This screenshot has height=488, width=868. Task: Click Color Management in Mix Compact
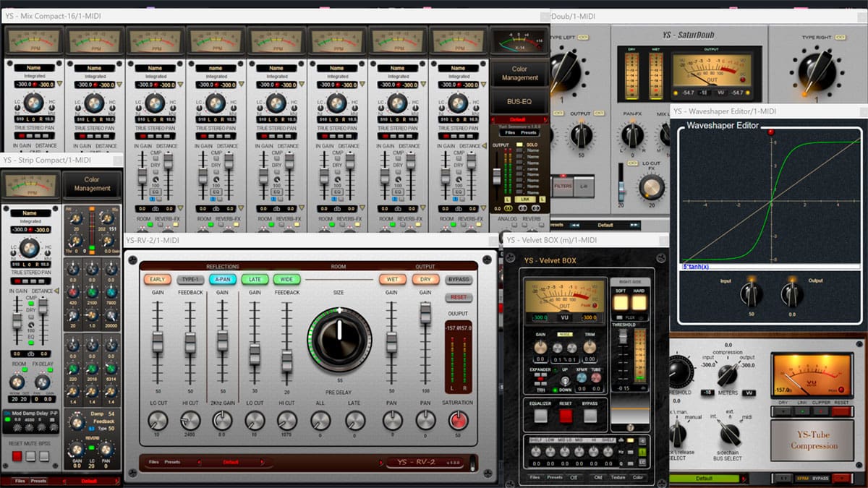[x=520, y=74]
